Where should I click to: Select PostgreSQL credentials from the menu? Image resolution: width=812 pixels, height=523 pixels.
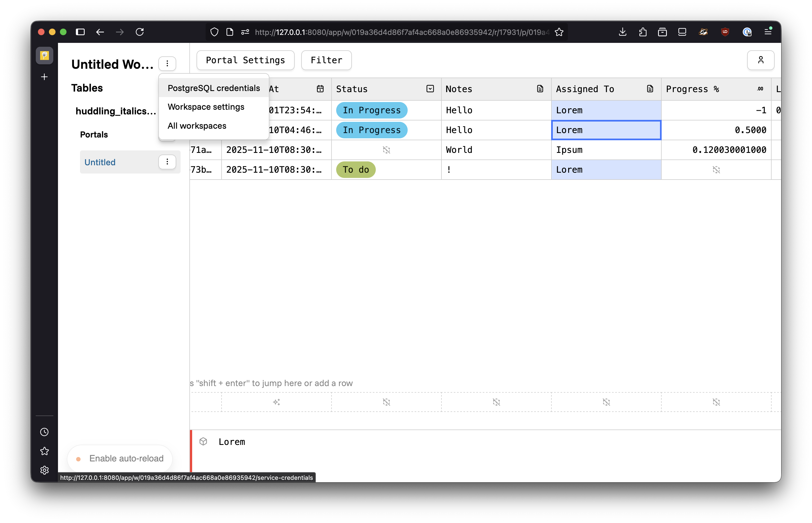click(213, 88)
